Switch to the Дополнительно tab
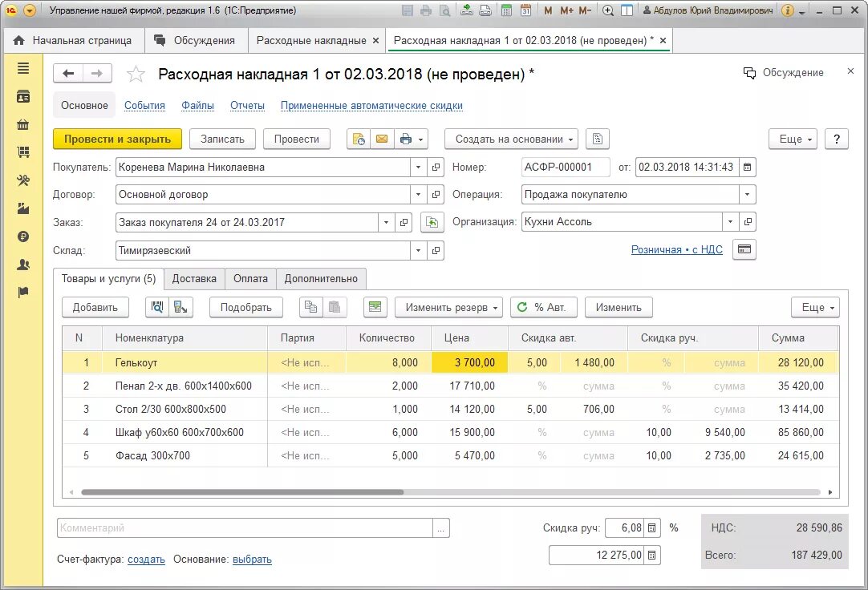This screenshot has height=590, width=868. click(x=321, y=279)
